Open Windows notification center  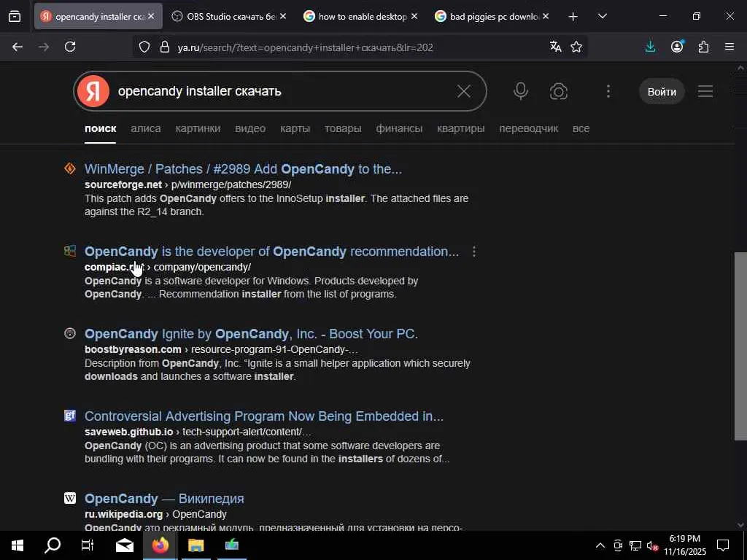723,545
